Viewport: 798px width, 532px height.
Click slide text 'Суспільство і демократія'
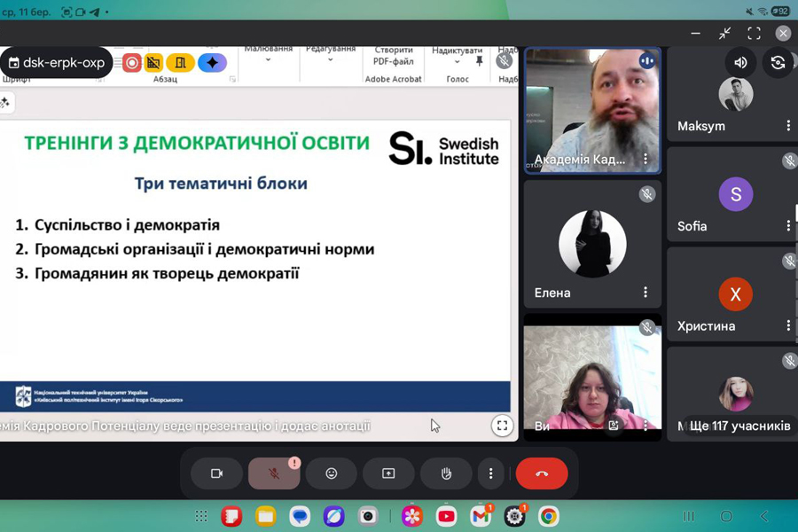127,224
